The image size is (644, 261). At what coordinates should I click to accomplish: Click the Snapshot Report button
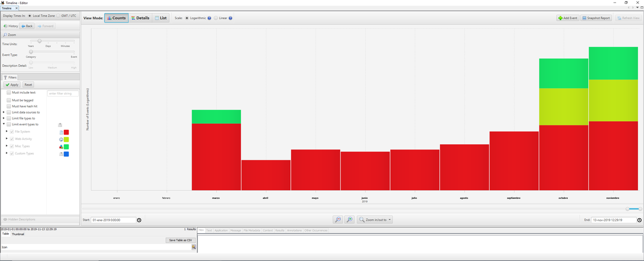coord(596,18)
